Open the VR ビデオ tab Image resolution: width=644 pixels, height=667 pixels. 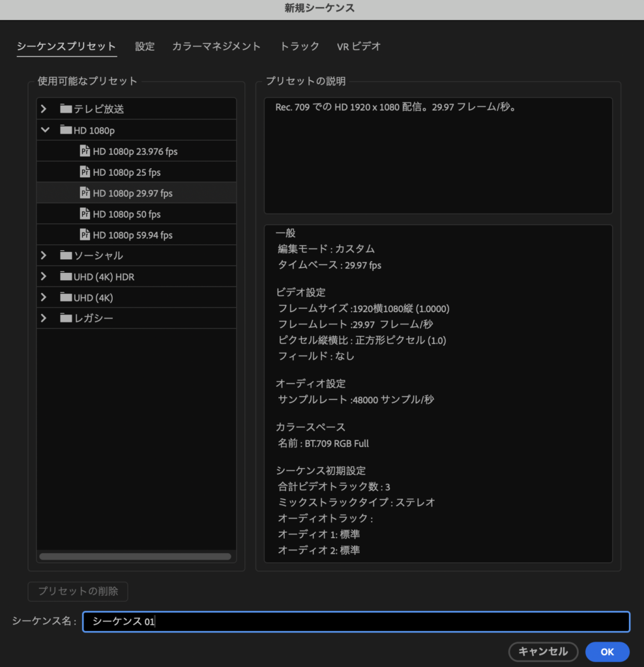point(359,46)
